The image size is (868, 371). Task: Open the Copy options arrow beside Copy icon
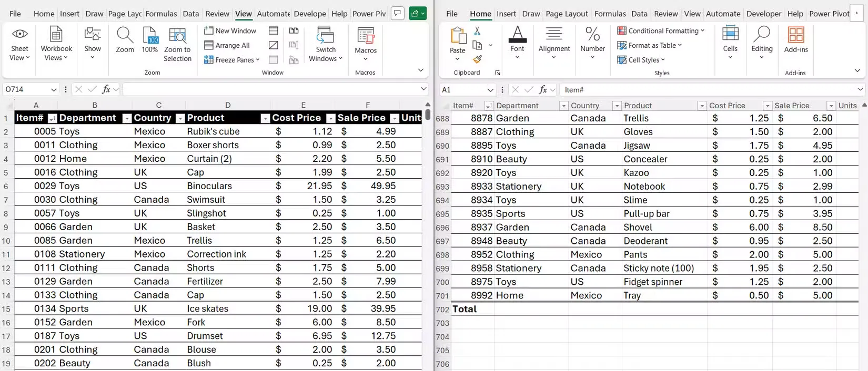click(x=490, y=45)
